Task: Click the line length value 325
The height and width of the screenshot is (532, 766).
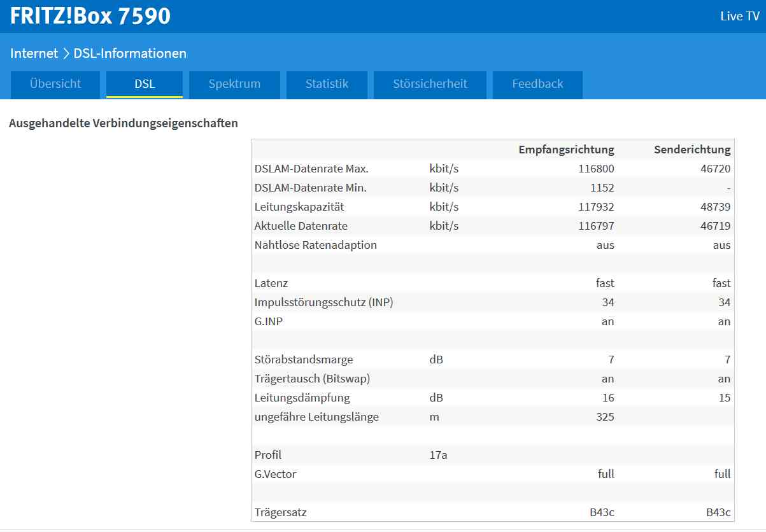Action: (x=605, y=417)
